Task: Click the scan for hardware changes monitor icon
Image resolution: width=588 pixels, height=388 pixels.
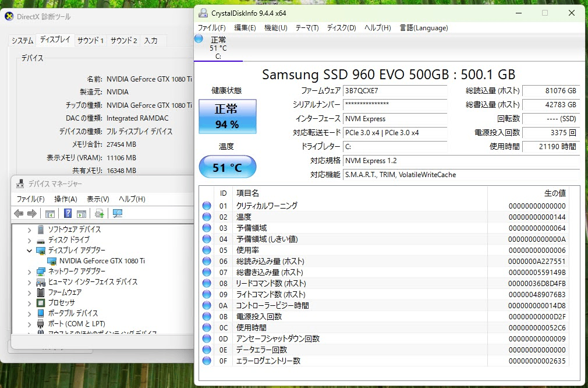Action: click(118, 213)
